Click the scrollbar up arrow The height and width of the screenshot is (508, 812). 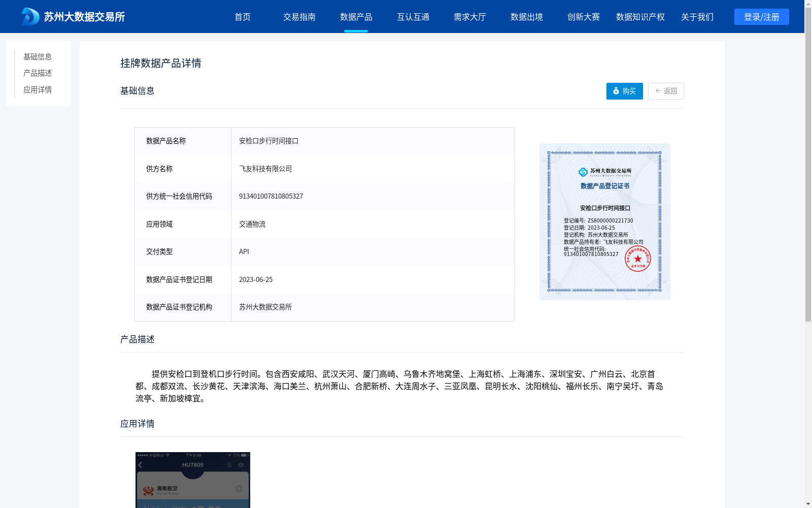pos(808,4)
